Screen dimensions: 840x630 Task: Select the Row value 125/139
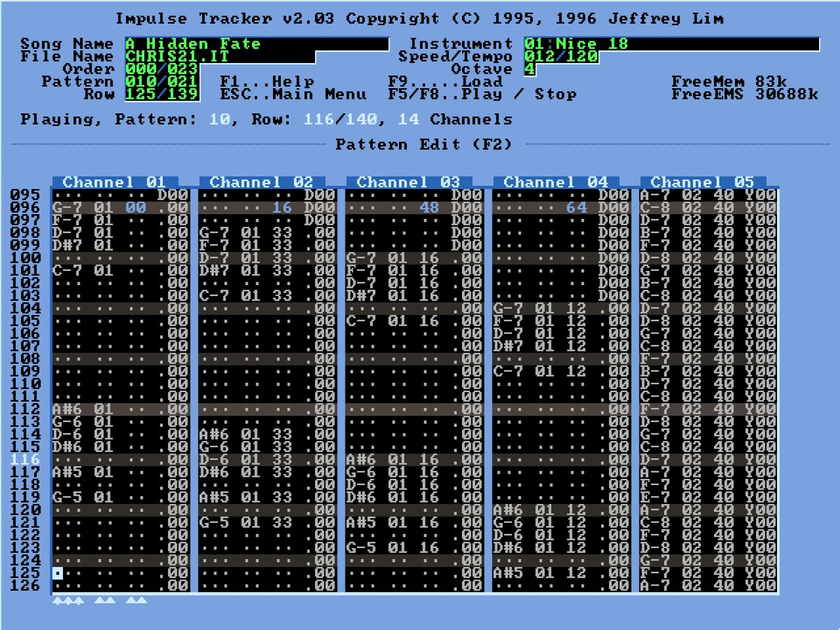162,94
